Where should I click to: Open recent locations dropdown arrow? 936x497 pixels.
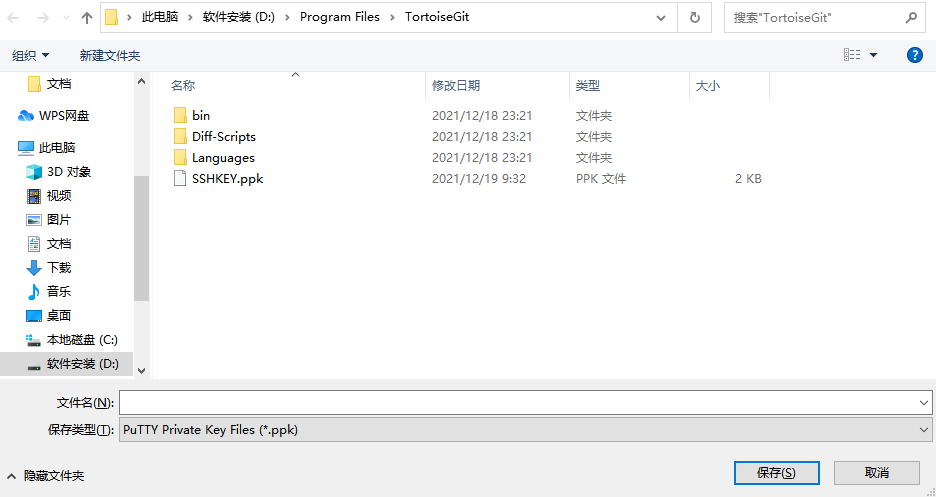66,18
